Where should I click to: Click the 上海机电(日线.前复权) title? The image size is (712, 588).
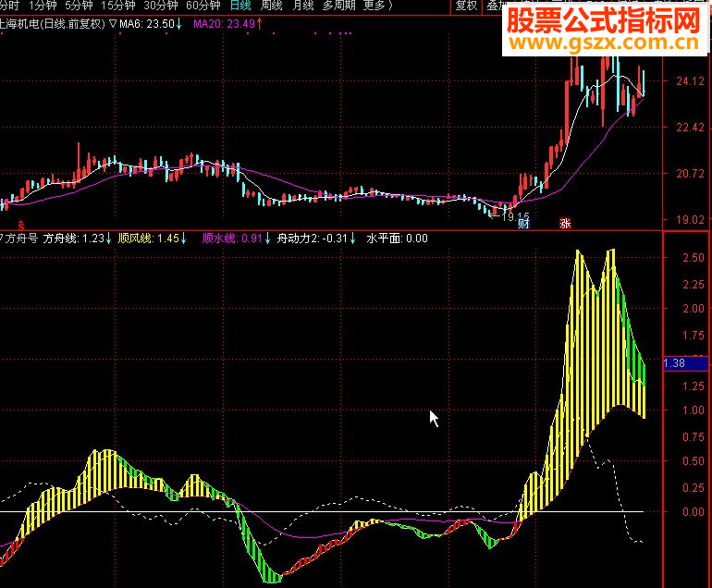click(53, 24)
